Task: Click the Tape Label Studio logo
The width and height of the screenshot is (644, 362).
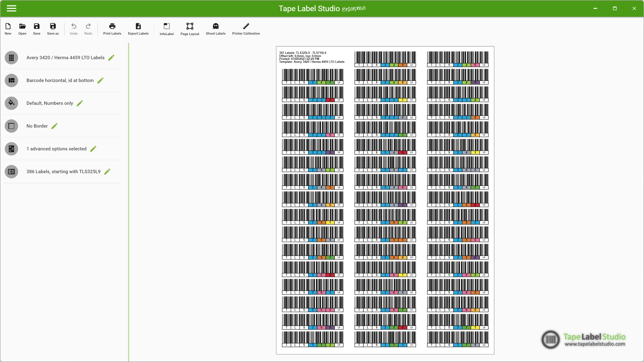Action: 583,340
